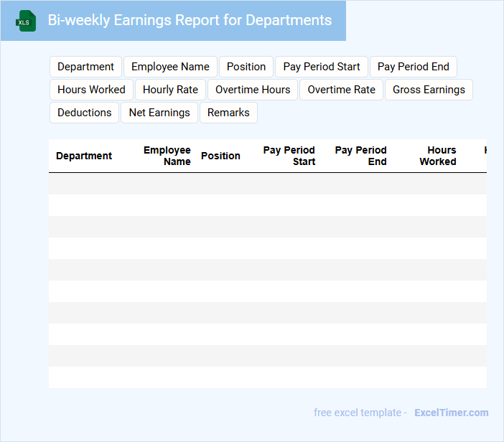Click the green XLS file icon

click(x=26, y=21)
